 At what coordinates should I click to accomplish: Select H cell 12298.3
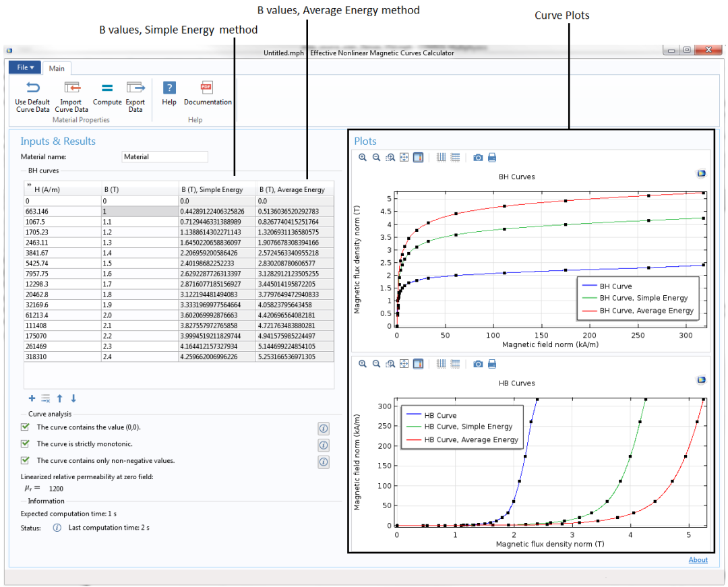click(x=63, y=284)
